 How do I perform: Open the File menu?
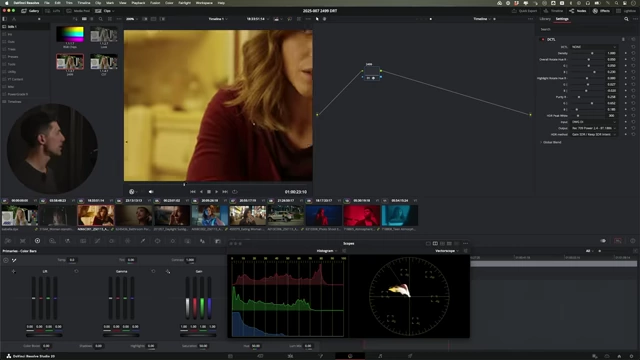(47, 3)
